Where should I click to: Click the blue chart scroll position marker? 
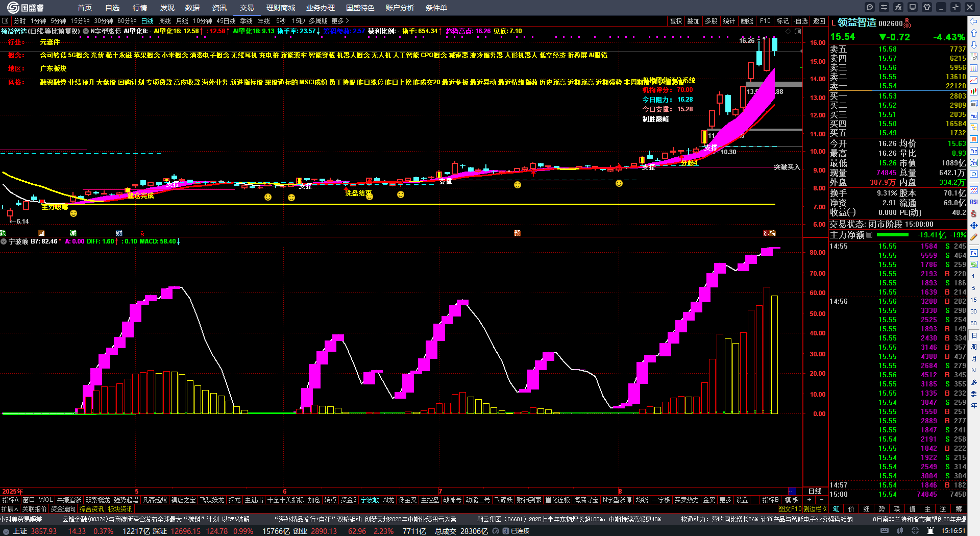[x=792, y=491]
